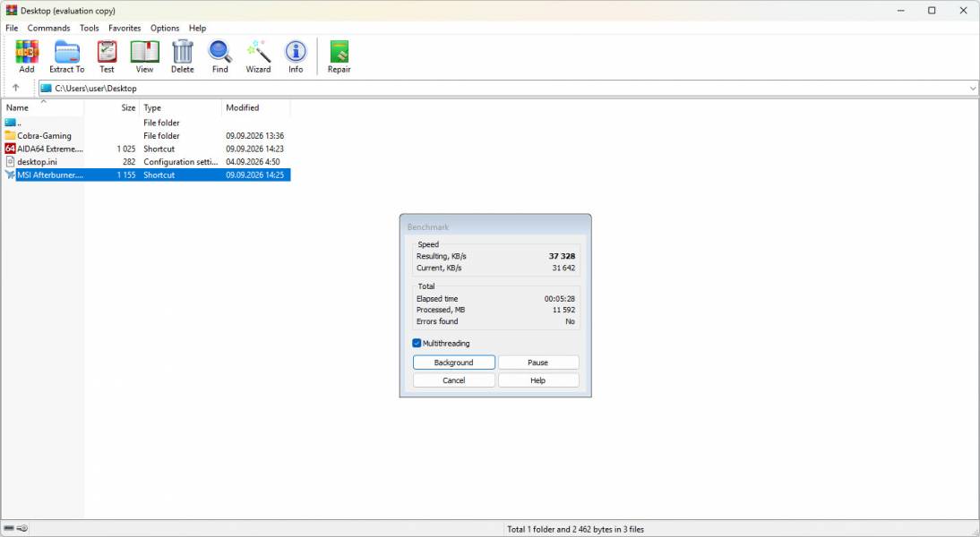Expand the address bar path dropdown
The width and height of the screenshot is (980, 537).
pyautogui.click(x=973, y=88)
